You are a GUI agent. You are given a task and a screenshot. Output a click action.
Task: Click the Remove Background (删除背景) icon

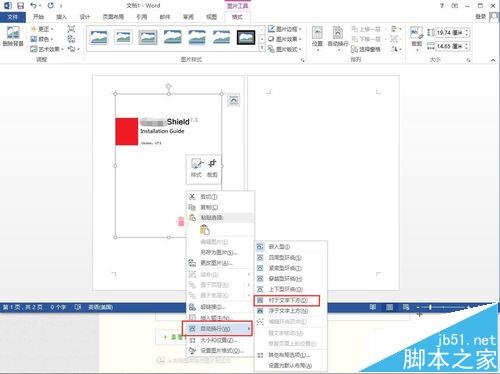[x=13, y=36]
